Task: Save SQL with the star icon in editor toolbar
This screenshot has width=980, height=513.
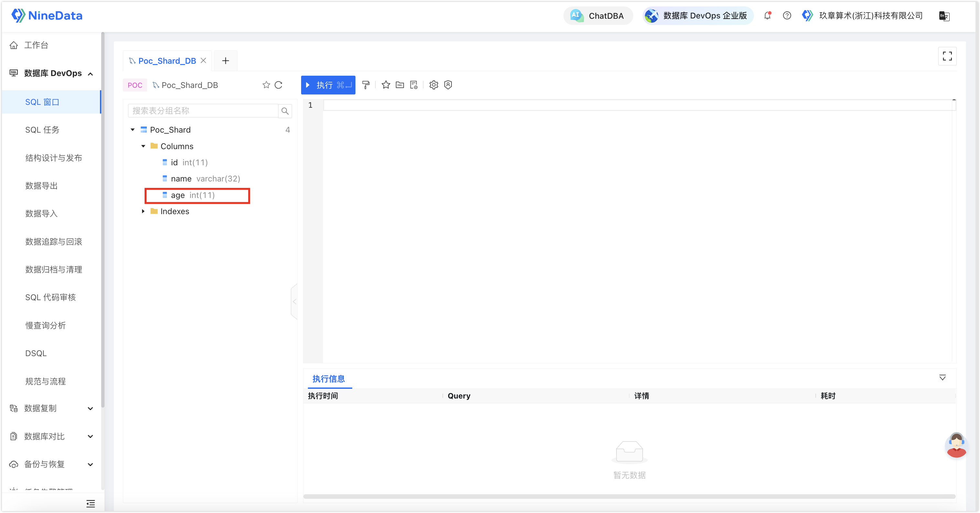Action: tap(386, 85)
